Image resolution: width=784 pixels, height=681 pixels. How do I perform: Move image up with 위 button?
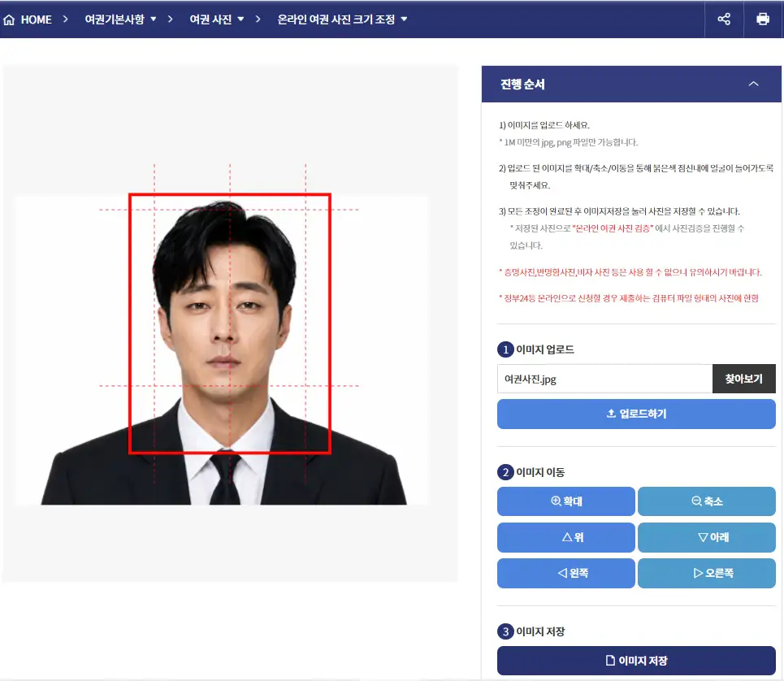point(566,537)
